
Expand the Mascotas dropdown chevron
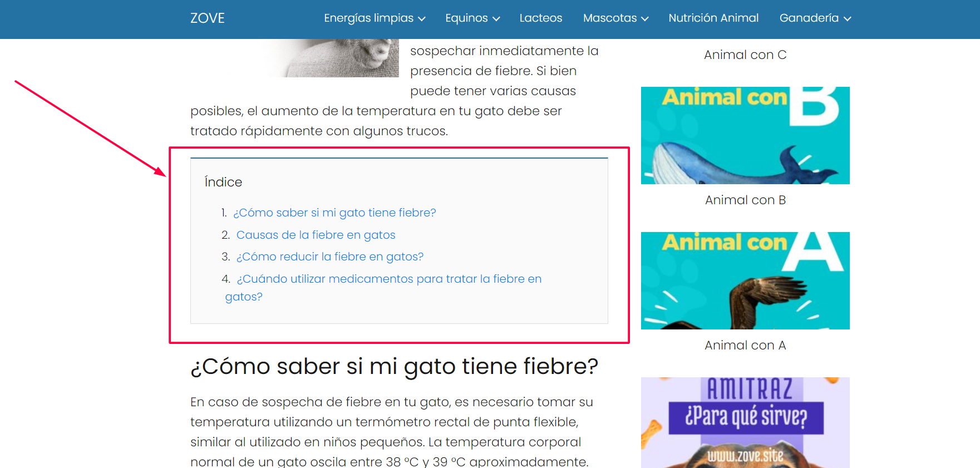pyautogui.click(x=645, y=19)
